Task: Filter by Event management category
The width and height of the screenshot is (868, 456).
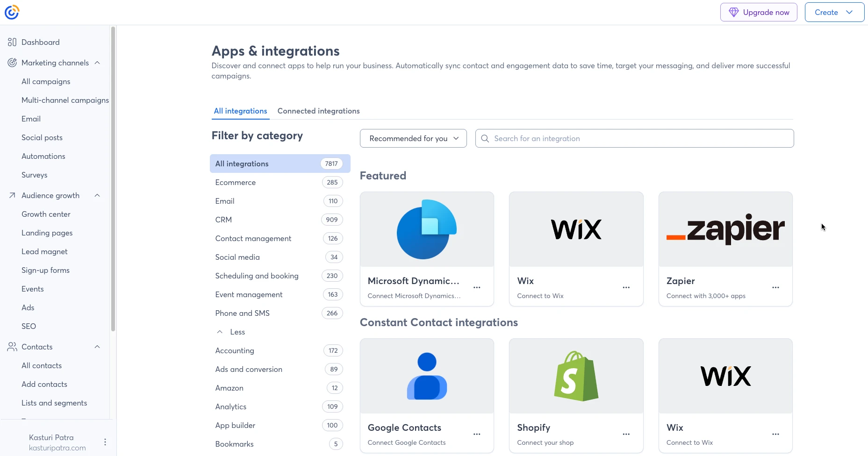Action: [280, 294]
